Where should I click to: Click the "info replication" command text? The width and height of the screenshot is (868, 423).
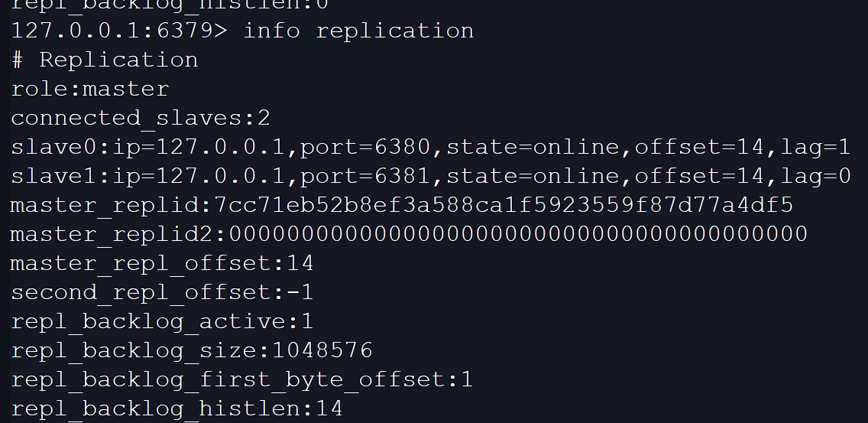[x=358, y=31]
